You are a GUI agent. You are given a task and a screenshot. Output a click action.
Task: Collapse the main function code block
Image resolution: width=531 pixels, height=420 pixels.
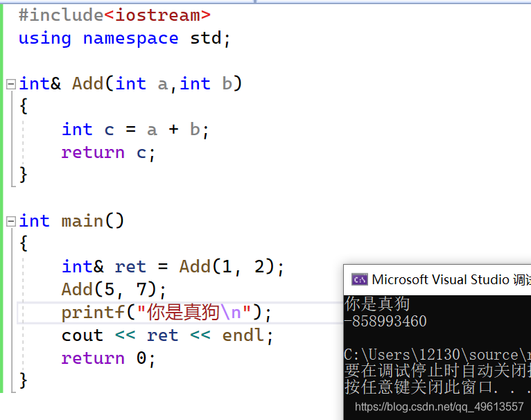pos(11,221)
